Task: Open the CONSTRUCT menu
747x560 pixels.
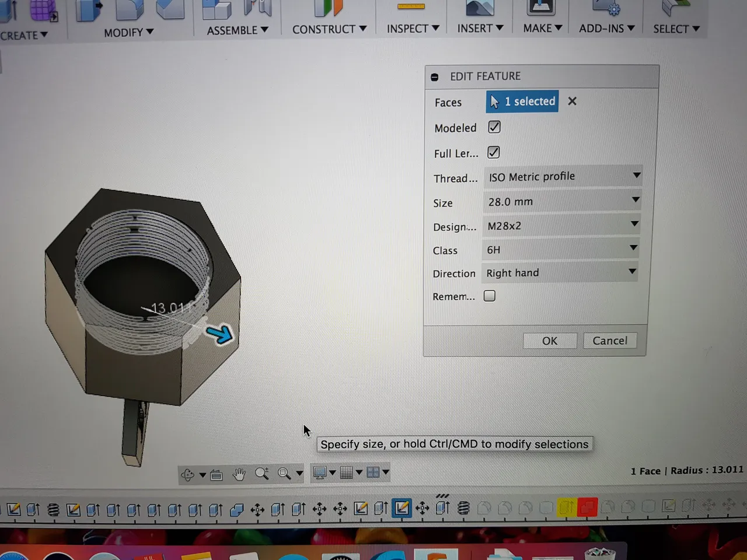Action: pos(329,29)
